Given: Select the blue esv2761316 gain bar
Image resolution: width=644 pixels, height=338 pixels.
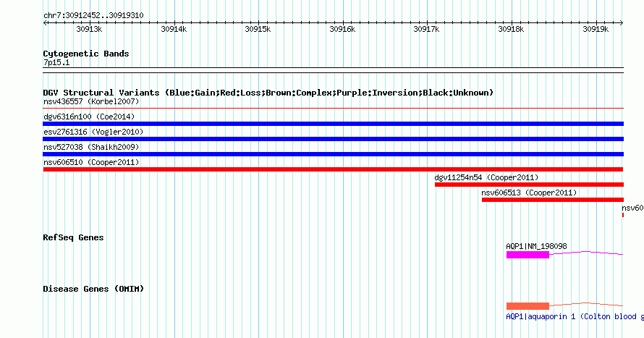Looking at the screenshot, I should [333, 139].
